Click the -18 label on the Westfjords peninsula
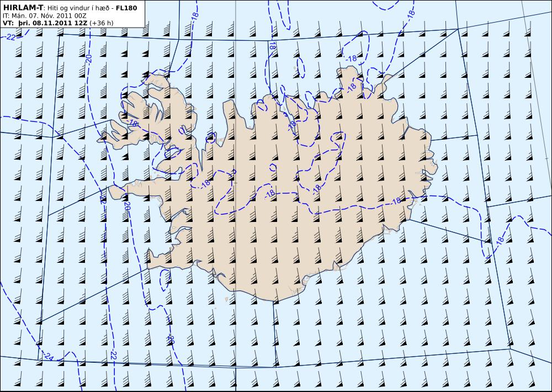The image size is (552, 392). click(132, 123)
